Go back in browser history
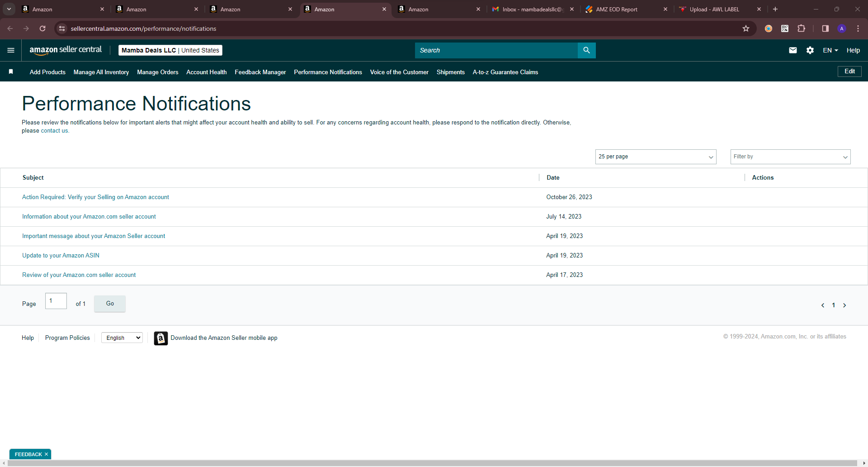Viewport: 868px width, 467px height. point(10,29)
